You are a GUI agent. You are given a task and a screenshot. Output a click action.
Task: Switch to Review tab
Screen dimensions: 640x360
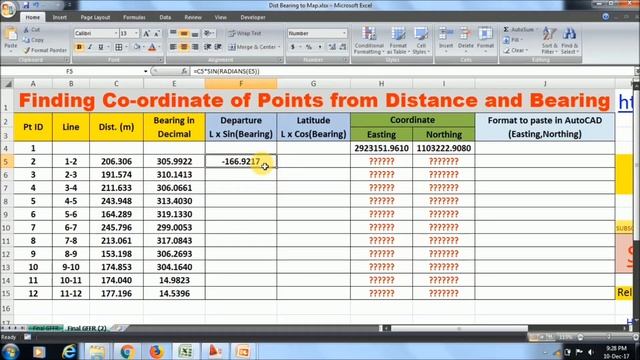pos(193,18)
